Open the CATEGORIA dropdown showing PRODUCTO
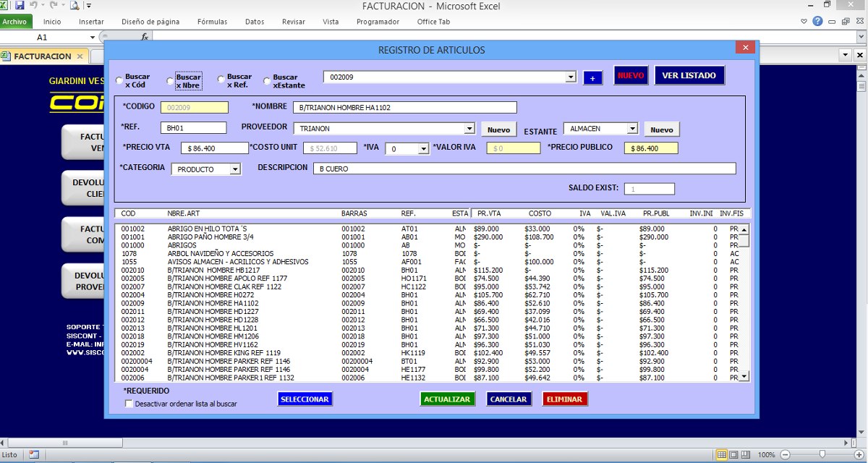 (234, 169)
